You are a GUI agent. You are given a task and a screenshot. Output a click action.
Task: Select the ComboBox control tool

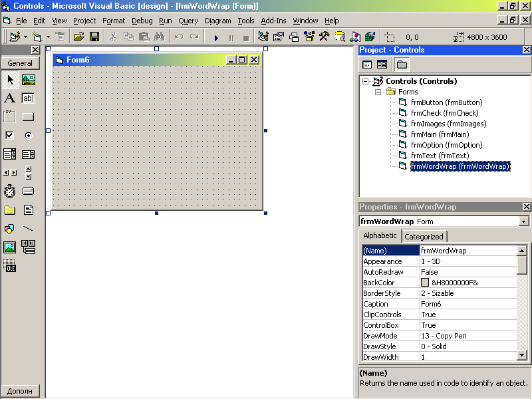pos(10,154)
